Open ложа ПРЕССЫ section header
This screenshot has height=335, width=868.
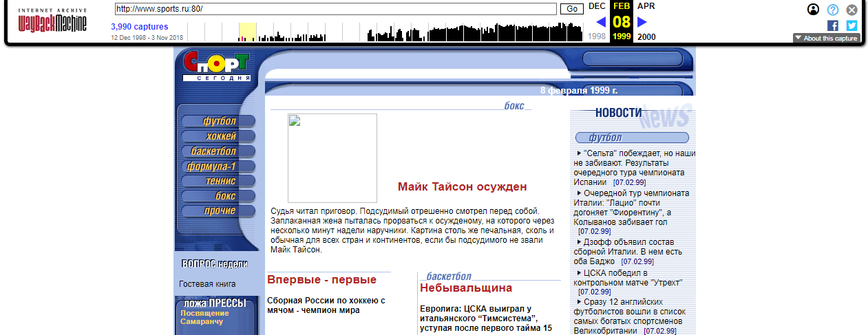coord(215,303)
